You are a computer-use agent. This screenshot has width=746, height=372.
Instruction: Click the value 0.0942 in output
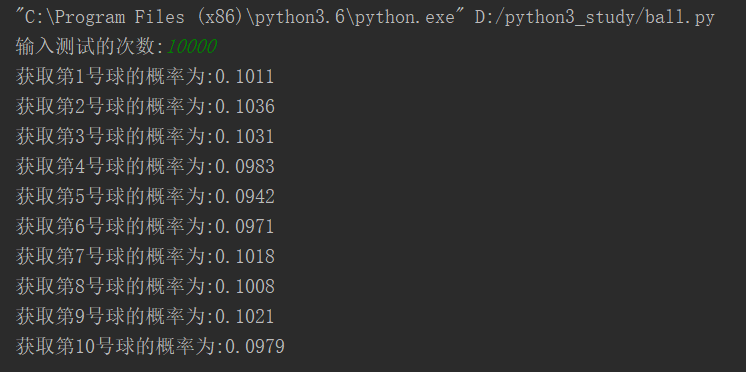(x=245, y=196)
